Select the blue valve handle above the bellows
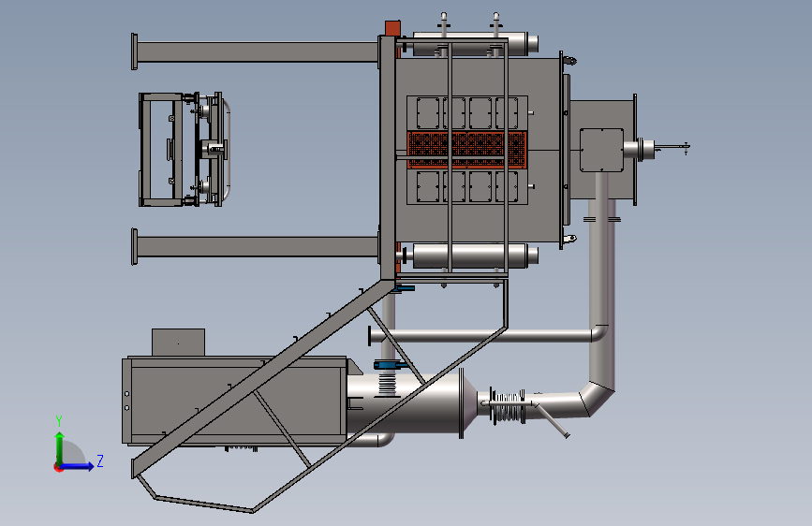812x526 pixels. pyautogui.click(x=390, y=366)
